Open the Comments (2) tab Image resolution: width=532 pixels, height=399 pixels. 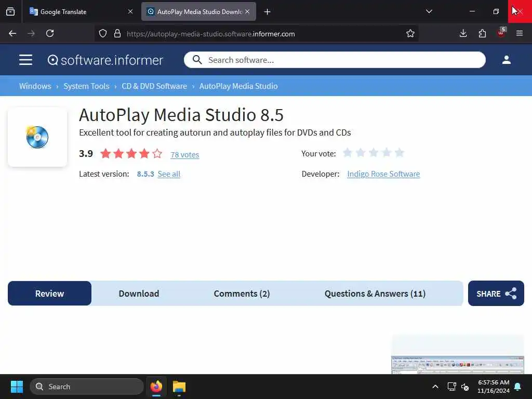[x=242, y=294]
